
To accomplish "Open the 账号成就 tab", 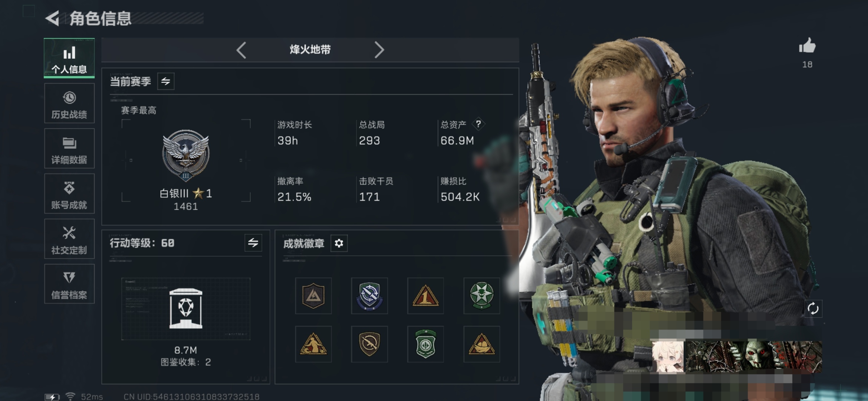I will pos(69,194).
